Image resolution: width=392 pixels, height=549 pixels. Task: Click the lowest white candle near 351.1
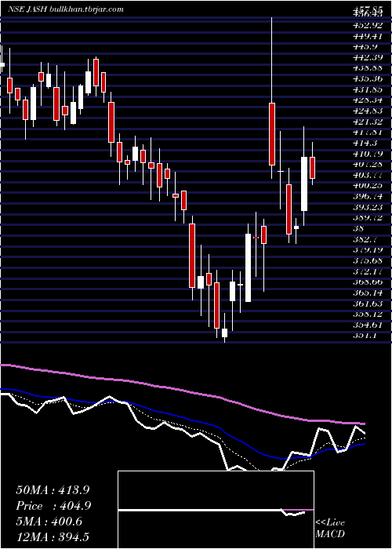[x=224, y=333]
